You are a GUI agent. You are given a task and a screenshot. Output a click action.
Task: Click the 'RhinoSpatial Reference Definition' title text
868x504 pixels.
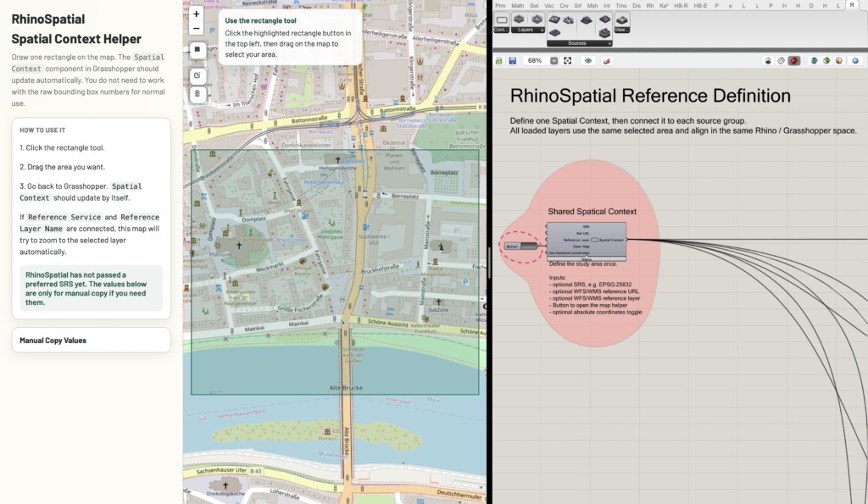[x=650, y=96]
